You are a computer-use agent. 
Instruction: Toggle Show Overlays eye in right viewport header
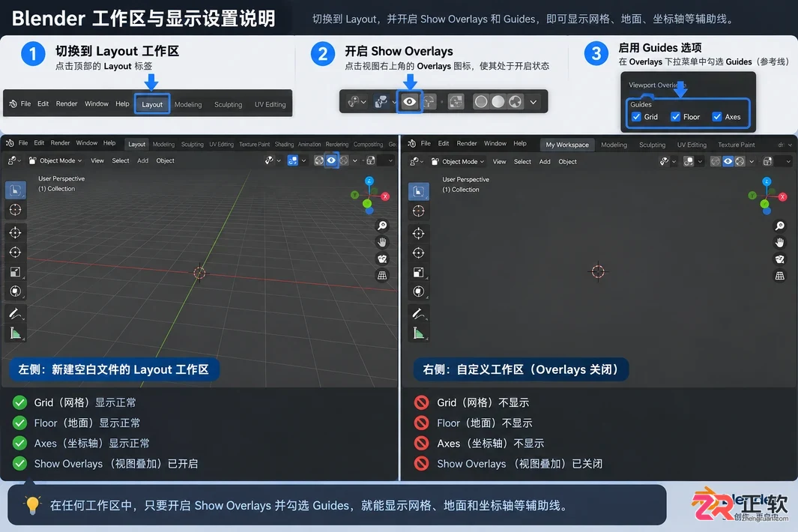pos(728,161)
